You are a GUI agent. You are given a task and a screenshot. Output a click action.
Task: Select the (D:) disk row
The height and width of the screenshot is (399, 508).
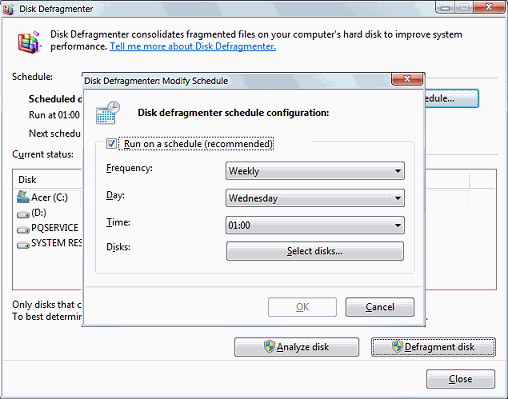coord(48,213)
